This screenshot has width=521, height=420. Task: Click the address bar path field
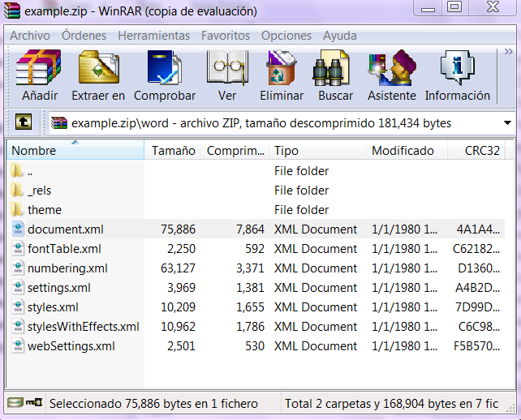click(x=282, y=123)
